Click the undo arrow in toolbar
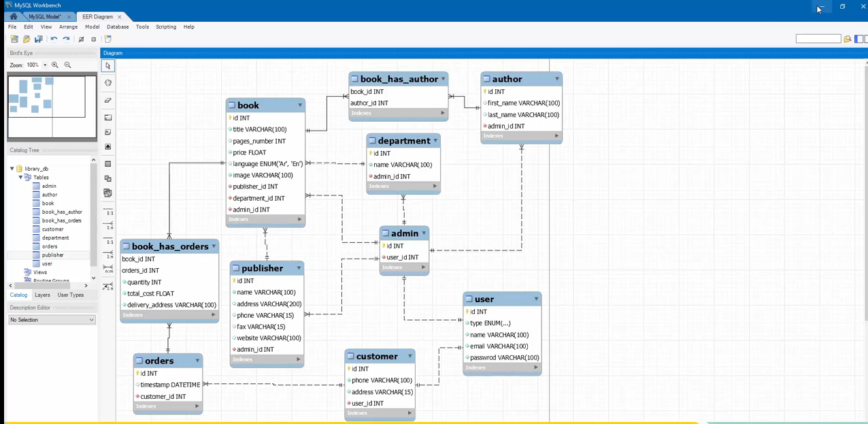The image size is (868, 424). 54,39
